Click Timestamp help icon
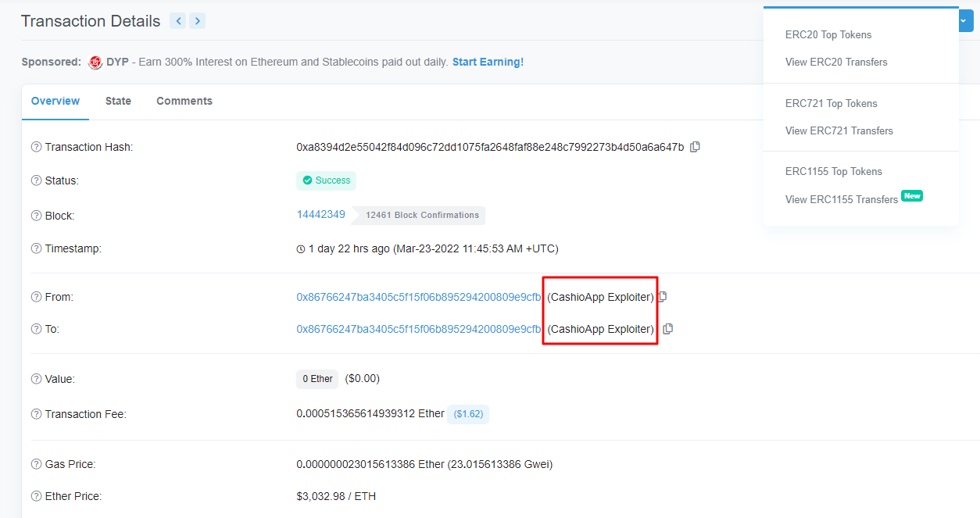980x518 pixels. pyautogui.click(x=36, y=248)
